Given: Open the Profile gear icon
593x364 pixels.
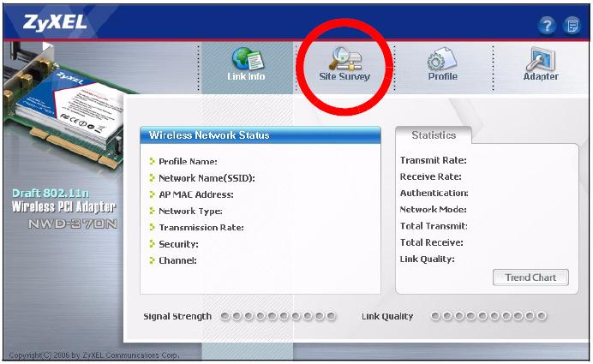Looking at the screenshot, I should tap(441, 58).
